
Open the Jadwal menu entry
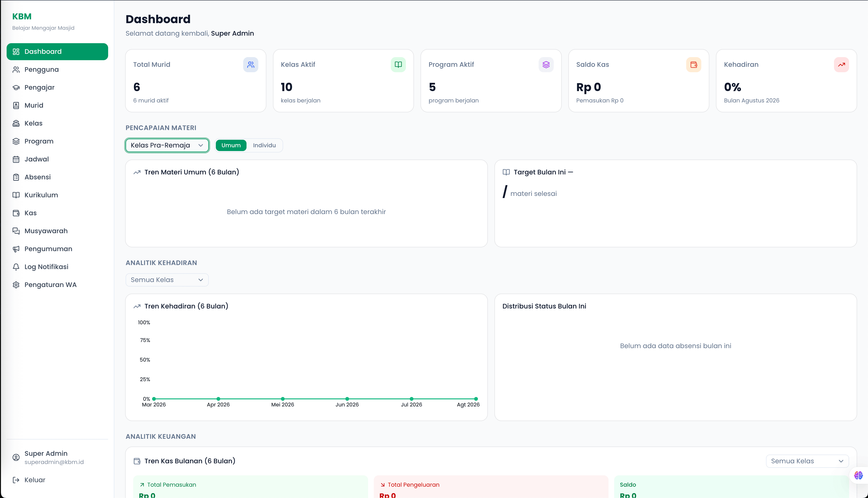coord(57,159)
